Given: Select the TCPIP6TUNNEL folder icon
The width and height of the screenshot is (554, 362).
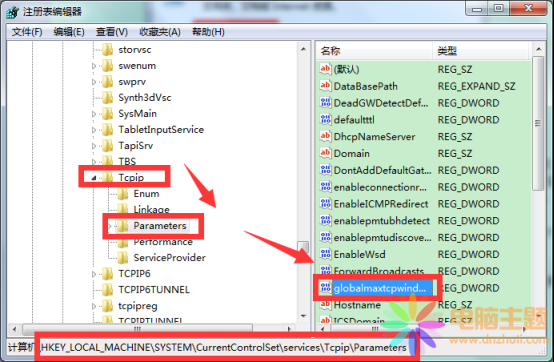Looking at the screenshot, I should click(107, 290).
